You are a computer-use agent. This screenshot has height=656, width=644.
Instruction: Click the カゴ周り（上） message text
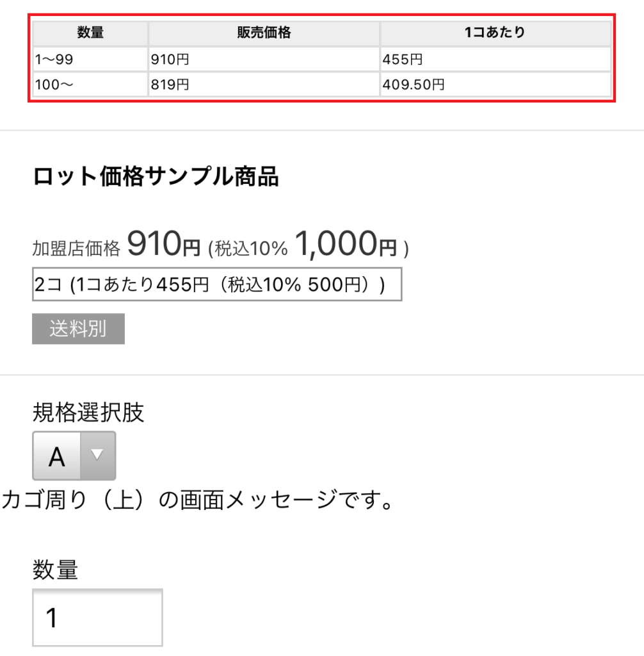(x=197, y=500)
